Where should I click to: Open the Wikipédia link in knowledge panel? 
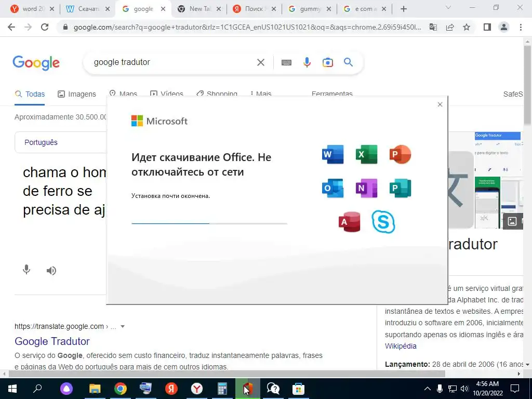(x=401, y=346)
